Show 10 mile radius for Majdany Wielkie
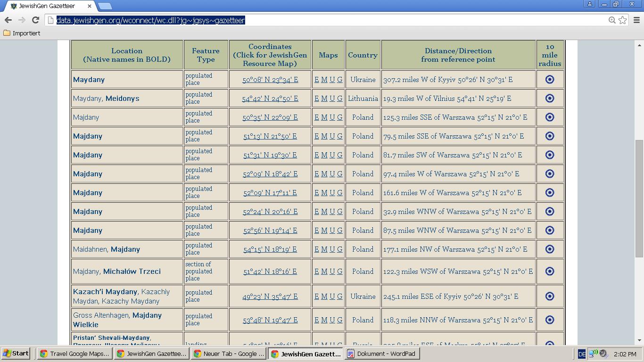Image resolution: width=644 pixels, height=362 pixels. point(550,320)
